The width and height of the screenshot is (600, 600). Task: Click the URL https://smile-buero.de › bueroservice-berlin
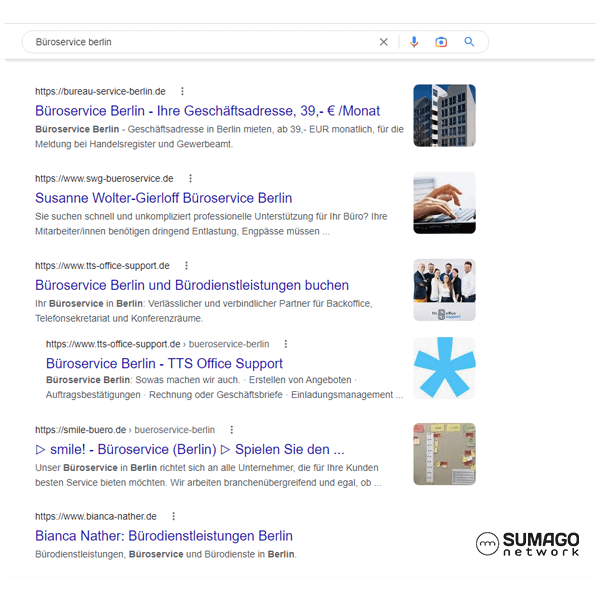click(125, 430)
